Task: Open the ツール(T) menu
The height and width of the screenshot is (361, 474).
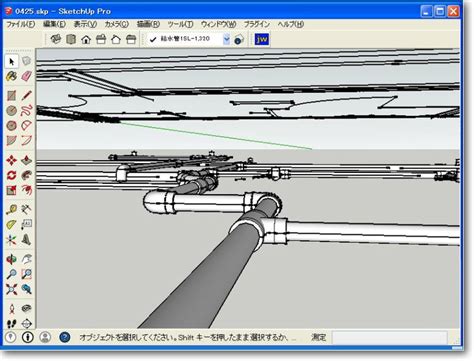Action: tap(180, 24)
